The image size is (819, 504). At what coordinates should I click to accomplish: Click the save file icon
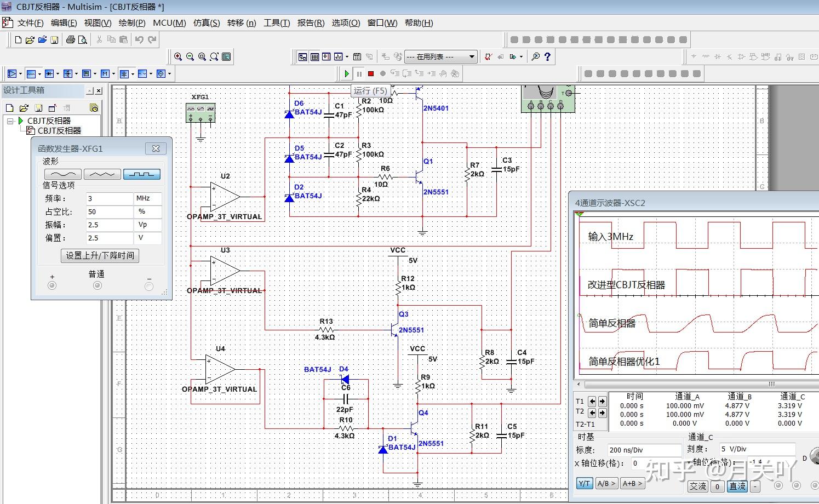54,39
